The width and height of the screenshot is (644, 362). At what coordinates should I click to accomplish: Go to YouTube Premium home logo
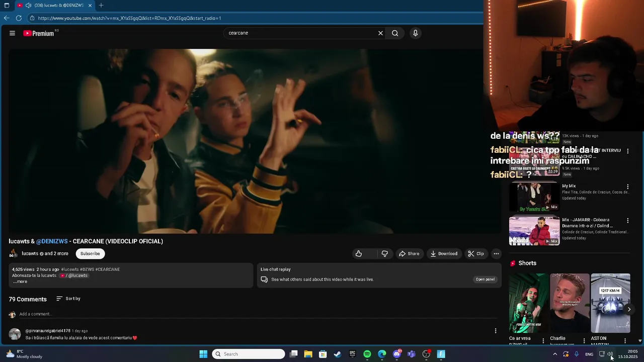39,33
